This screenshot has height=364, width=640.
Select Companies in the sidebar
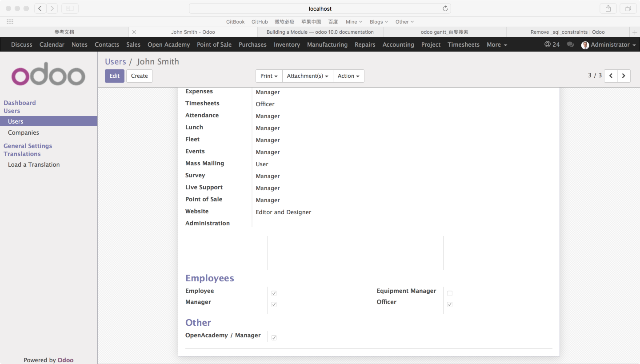click(x=24, y=132)
